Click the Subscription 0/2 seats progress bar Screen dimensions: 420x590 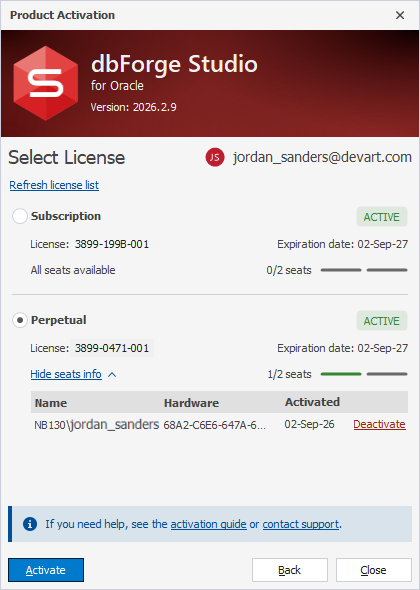(364, 270)
